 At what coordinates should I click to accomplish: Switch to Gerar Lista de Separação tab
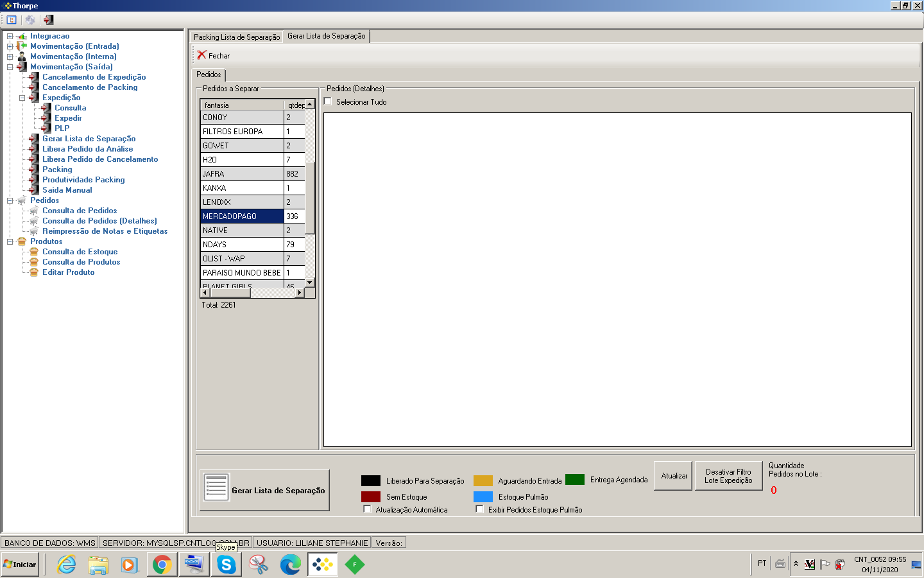click(327, 36)
